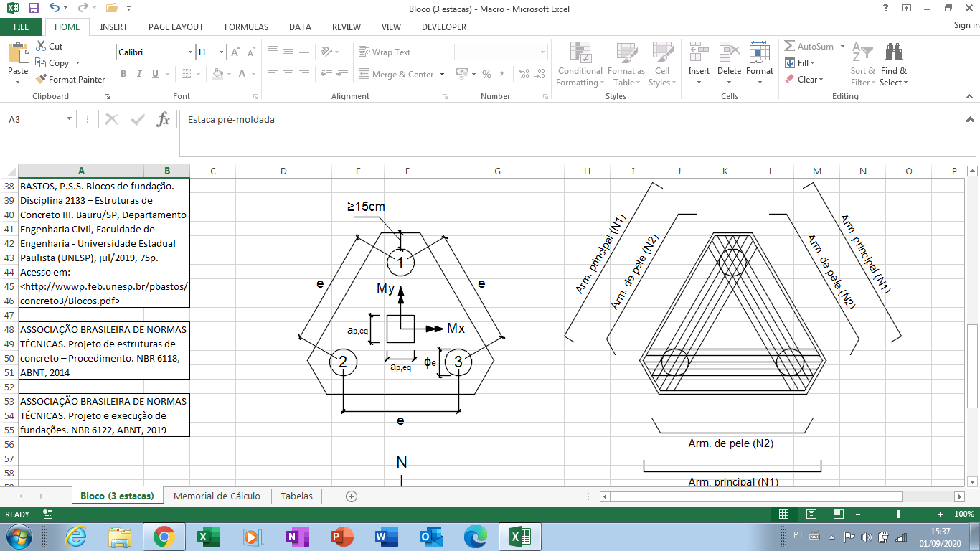Image resolution: width=980 pixels, height=551 pixels.
Task: Click the Delete cells icon
Action: 729,53
